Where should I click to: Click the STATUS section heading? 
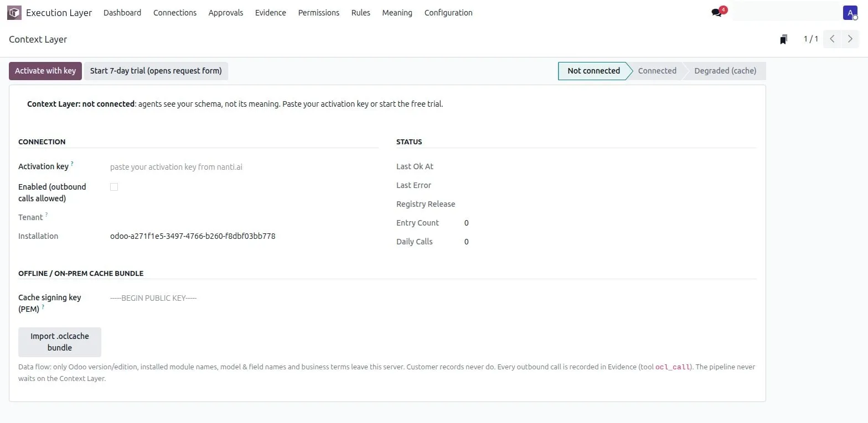[x=409, y=142]
